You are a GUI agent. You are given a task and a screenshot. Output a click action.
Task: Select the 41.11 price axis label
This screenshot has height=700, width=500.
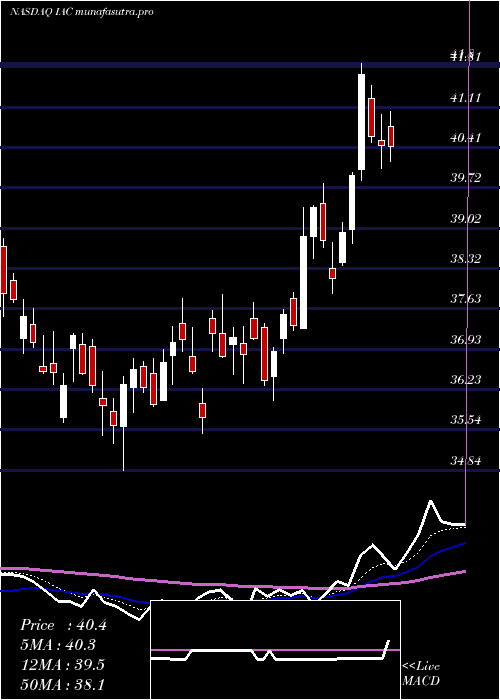466,97
